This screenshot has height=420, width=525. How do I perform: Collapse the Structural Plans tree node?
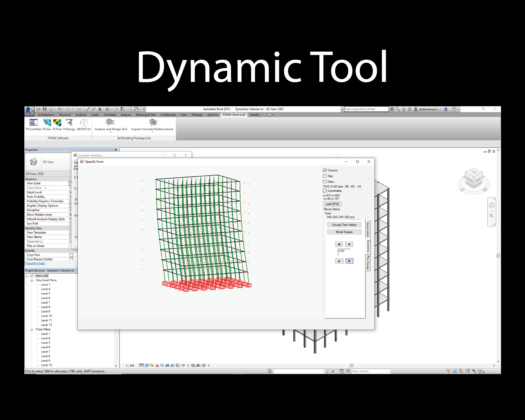click(x=32, y=280)
